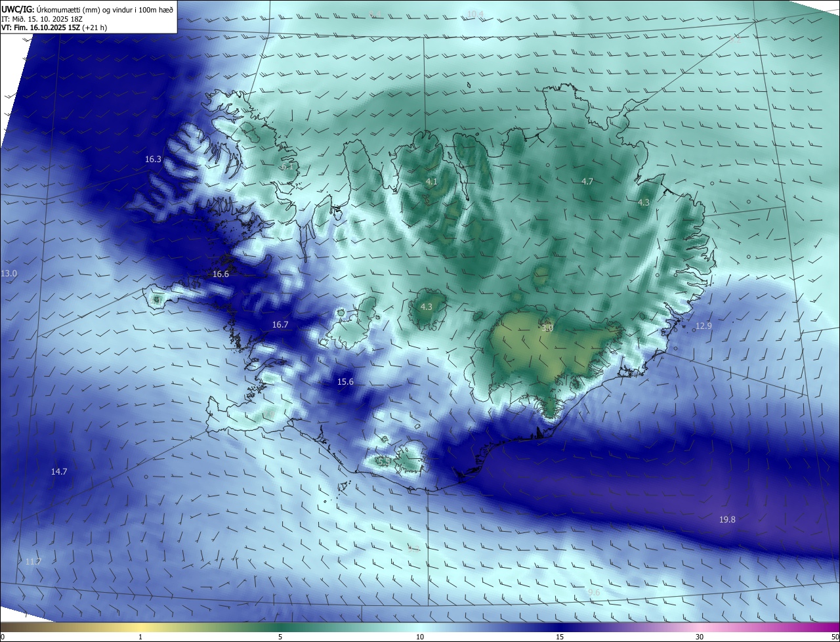Click the 11.7 value label
This screenshot has width=840, height=642.
point(33,562)
